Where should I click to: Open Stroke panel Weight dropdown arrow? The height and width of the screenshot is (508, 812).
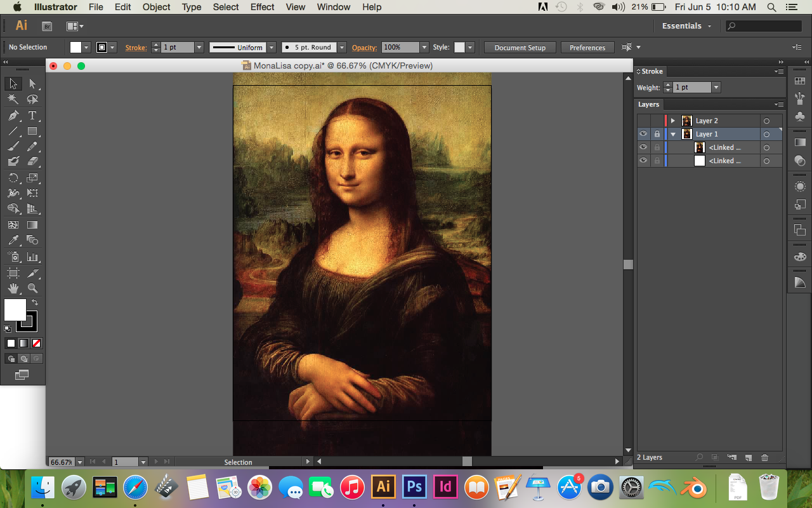click(x=716, y=88)
